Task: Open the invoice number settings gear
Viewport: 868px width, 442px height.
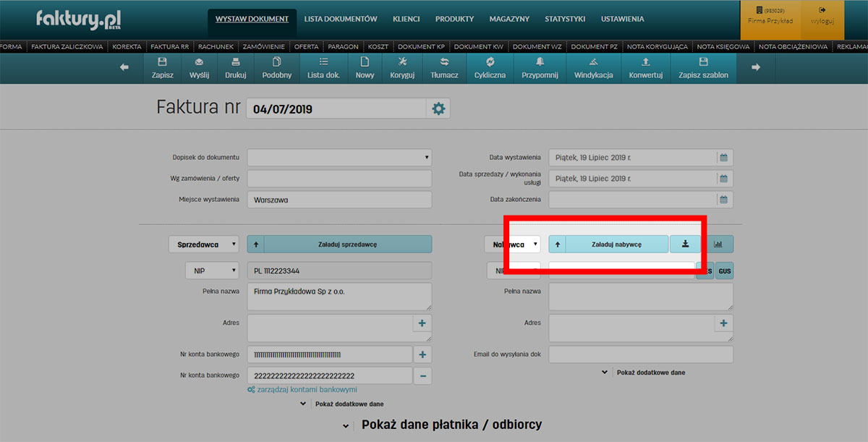Action: click(x=438, y=109)
